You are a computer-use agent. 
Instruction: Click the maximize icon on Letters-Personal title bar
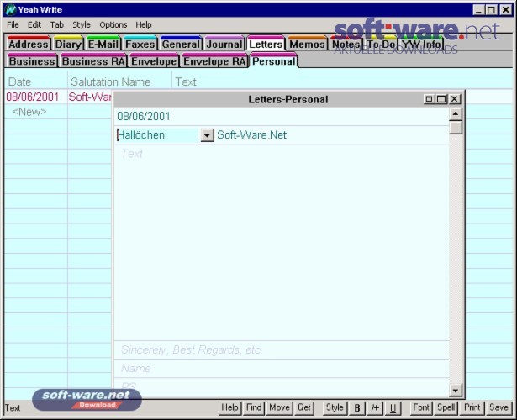coord(441,99)
